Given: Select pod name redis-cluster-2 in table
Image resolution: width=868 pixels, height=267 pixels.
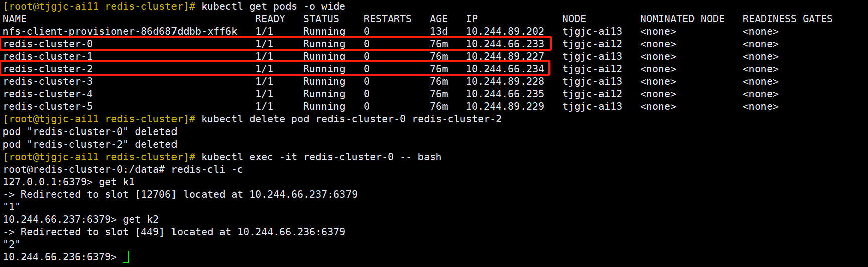Looking at the screenshot, I should (x=48, y=69).
